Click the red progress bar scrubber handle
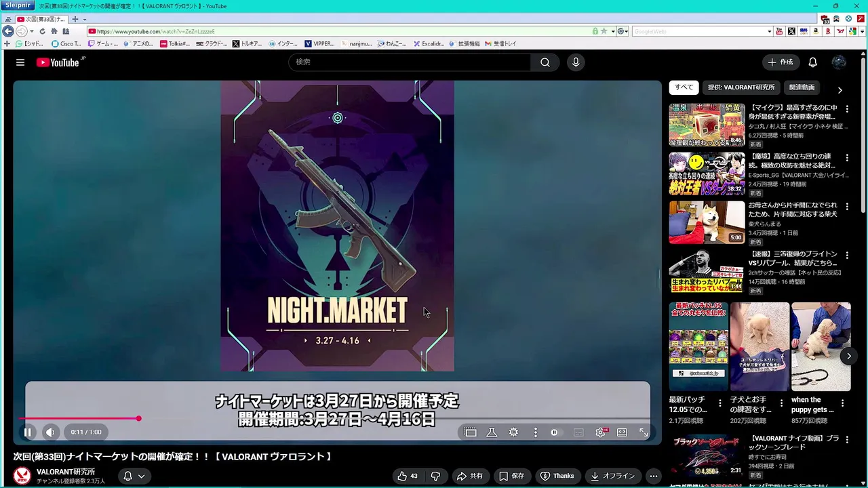The height and width of the screenshot is (488, 868). 138,418
